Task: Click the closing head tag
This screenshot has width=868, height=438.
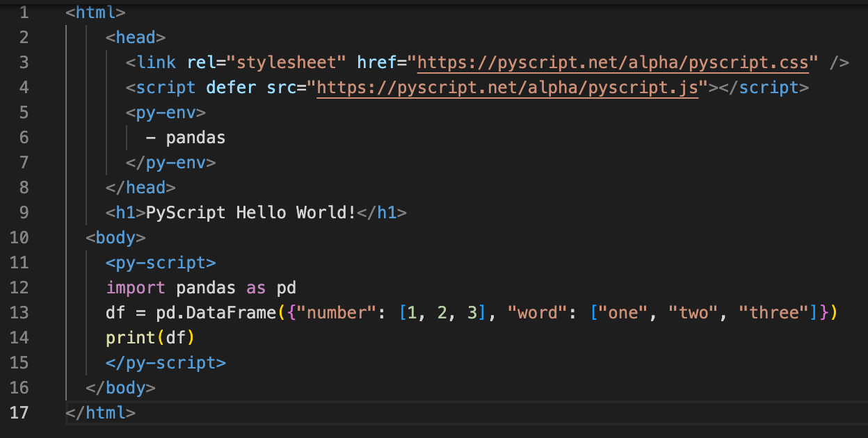Action: pyautogui.click(x=140, y=188)
